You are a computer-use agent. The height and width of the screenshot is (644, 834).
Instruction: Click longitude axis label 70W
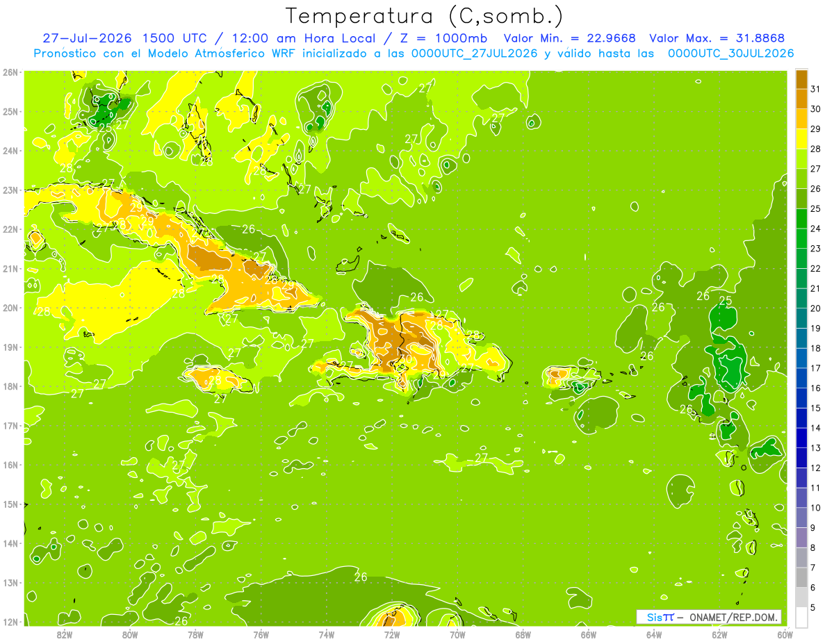[457, 634]
